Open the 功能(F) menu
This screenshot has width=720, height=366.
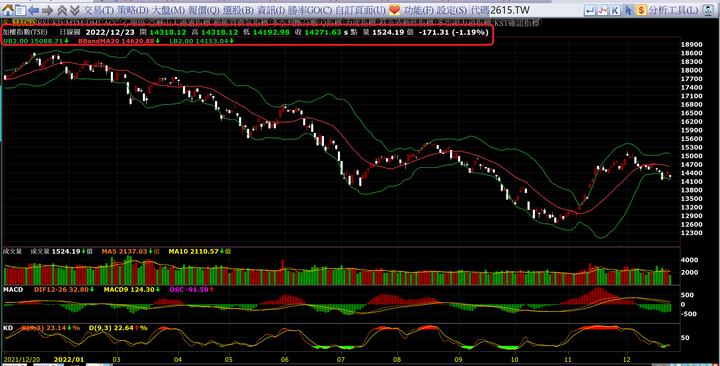tap(418, 10)
